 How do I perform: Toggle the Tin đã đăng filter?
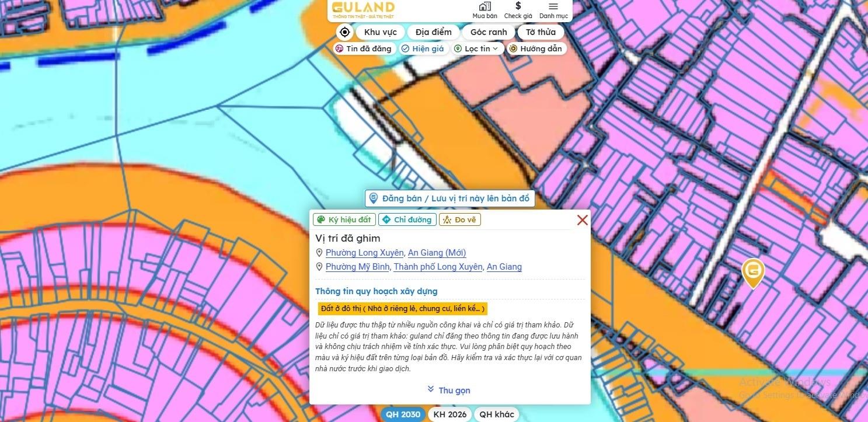(363, 48)
